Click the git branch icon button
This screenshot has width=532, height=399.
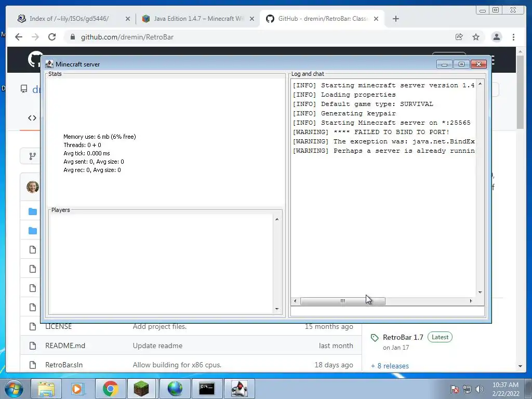tap(33, 156)
